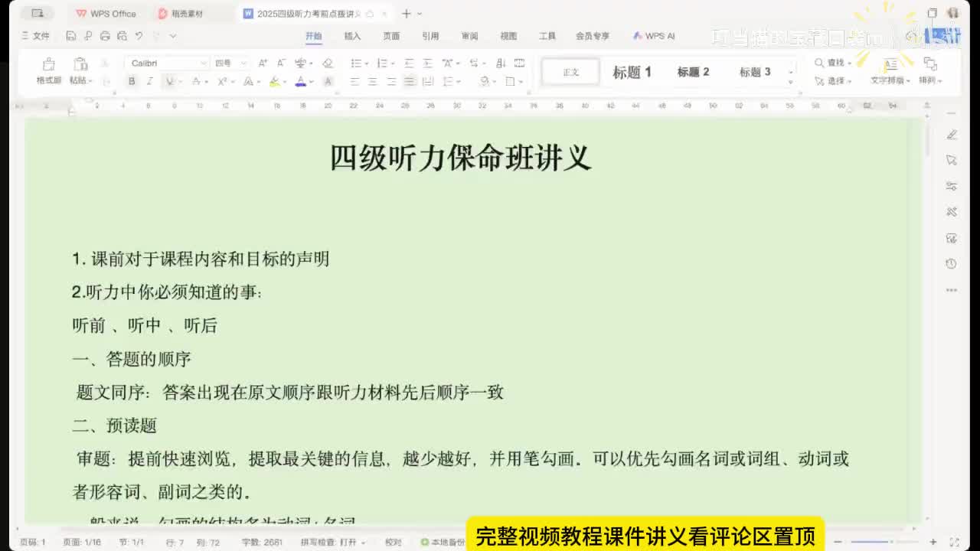Open the Review (审阅) ribbon tab

click(469, 36)
